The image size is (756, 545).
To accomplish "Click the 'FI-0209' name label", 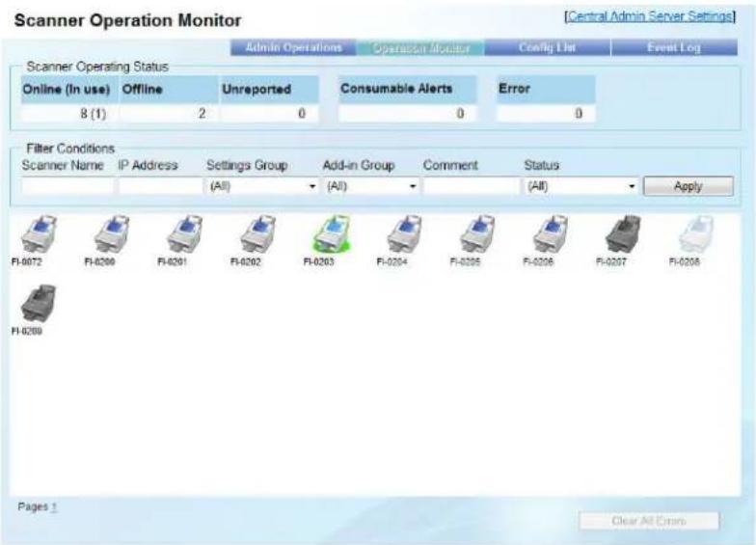I will (27, 332).
